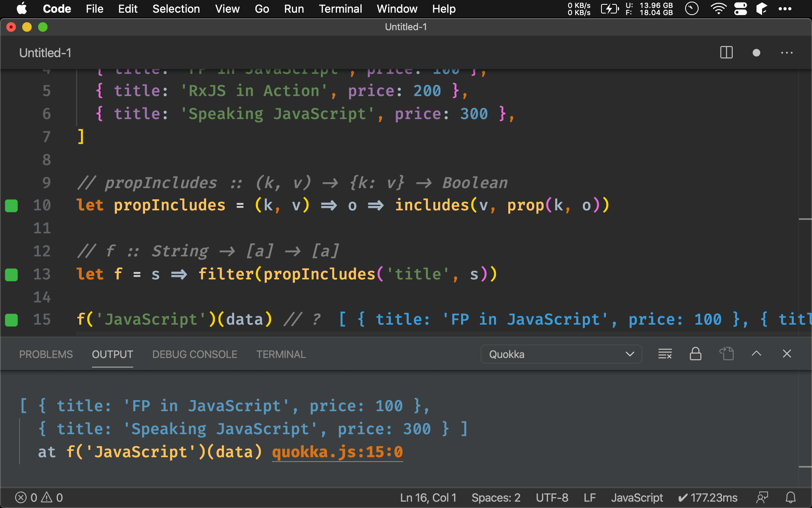
Task: Open network speed menu bar item
Action: (x=579, y=9)
